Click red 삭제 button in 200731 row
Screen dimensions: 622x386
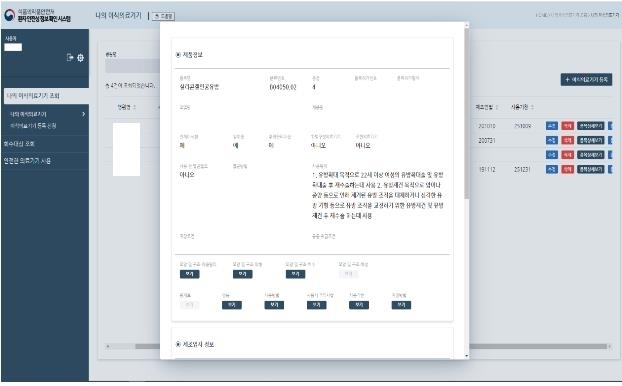567,140
